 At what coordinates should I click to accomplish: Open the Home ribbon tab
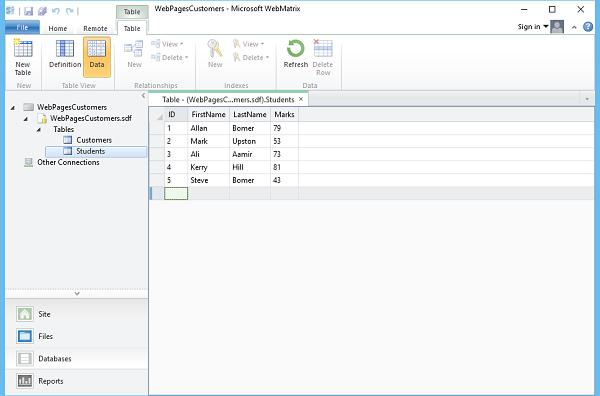58,28
